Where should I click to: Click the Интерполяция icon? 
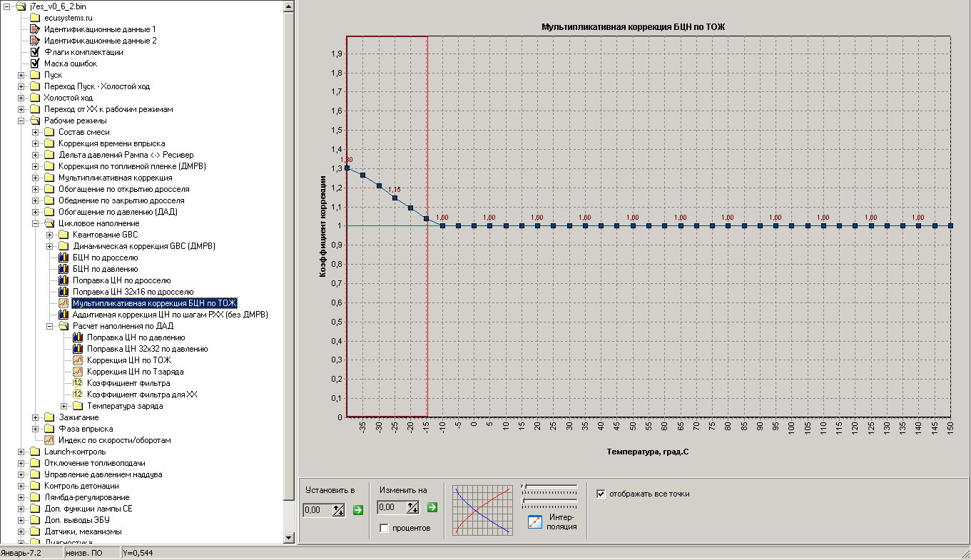535,522
